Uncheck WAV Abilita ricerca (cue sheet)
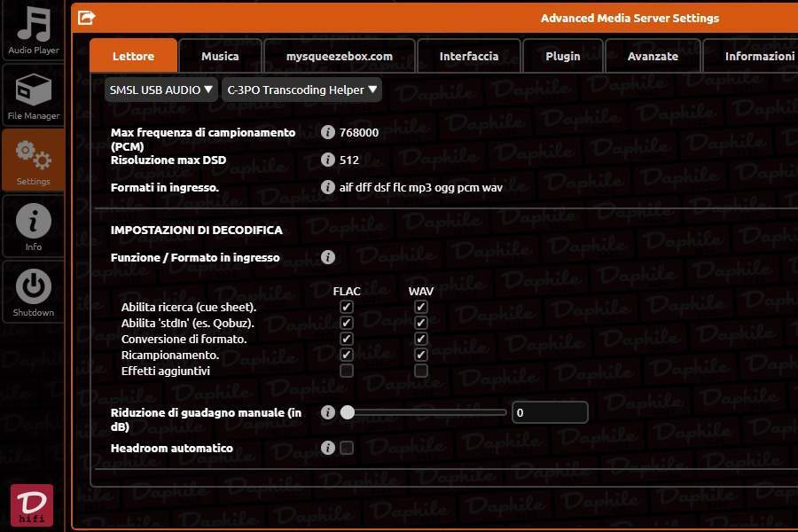Viewport: 798px width, 532px height. [x=421, y=307]
